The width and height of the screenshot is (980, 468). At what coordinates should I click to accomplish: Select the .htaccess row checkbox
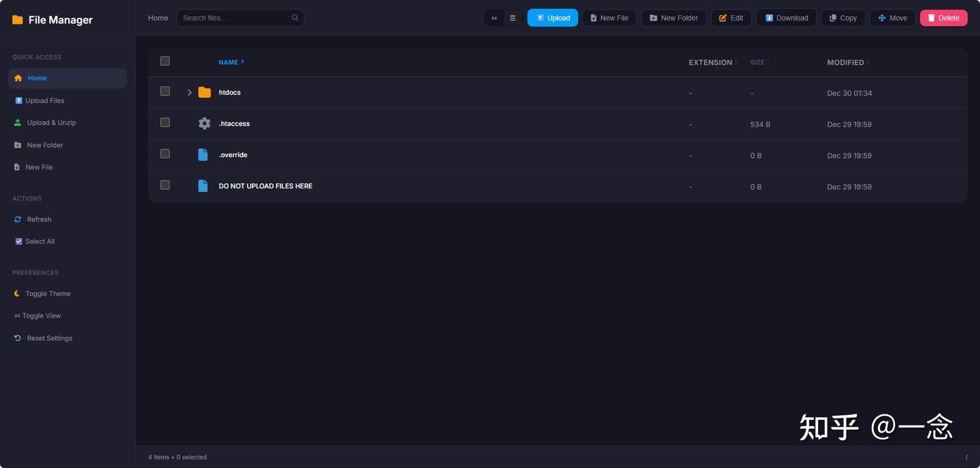[165, 122]
